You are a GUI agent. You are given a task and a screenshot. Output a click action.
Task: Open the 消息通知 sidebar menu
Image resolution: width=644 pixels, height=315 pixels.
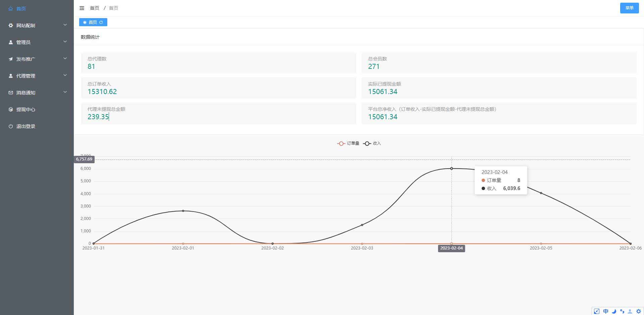[26, 93]
